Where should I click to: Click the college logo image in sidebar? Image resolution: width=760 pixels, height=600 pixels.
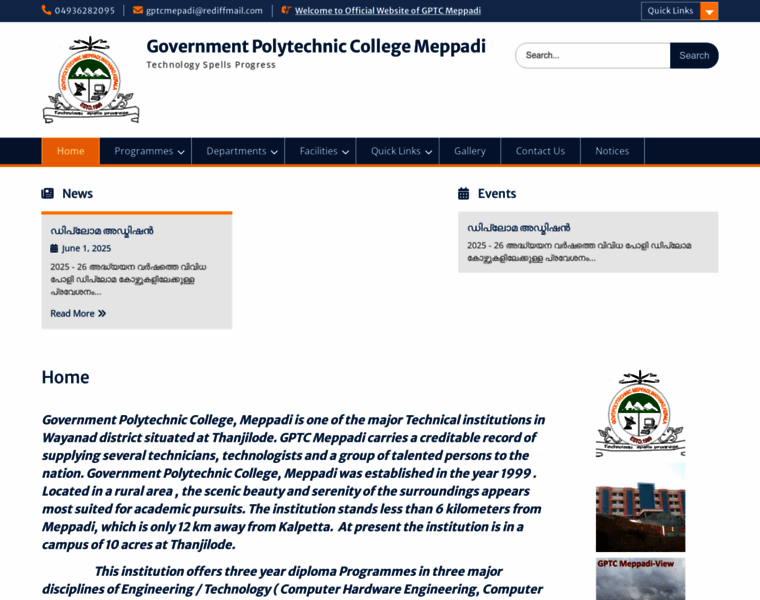640,413
